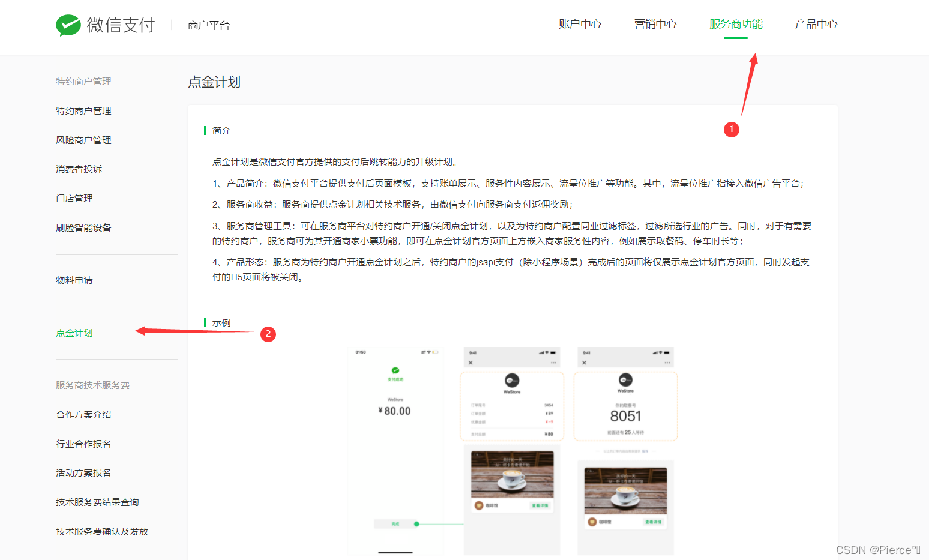Open 物料申请 sidebar entry
929x560 pixels.
pyautogui.click(x=74, y=280)
